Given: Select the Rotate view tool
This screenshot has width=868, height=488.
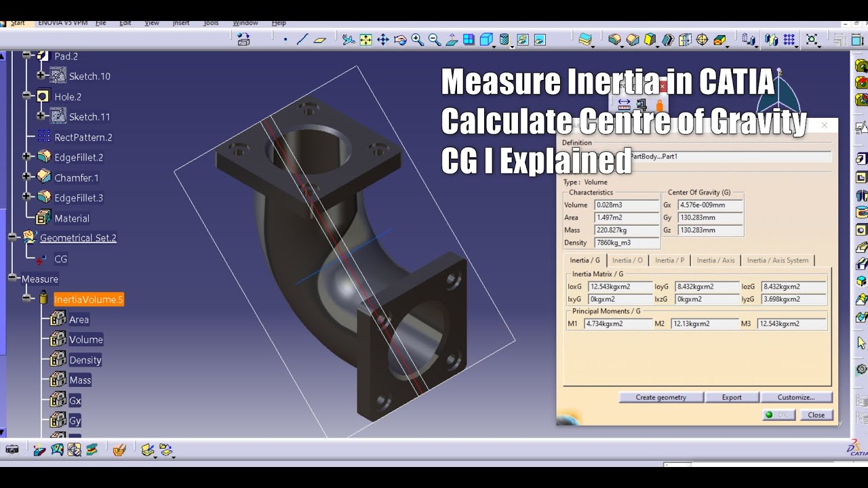Looking at the screenshot, I should (x=400, y=40).
